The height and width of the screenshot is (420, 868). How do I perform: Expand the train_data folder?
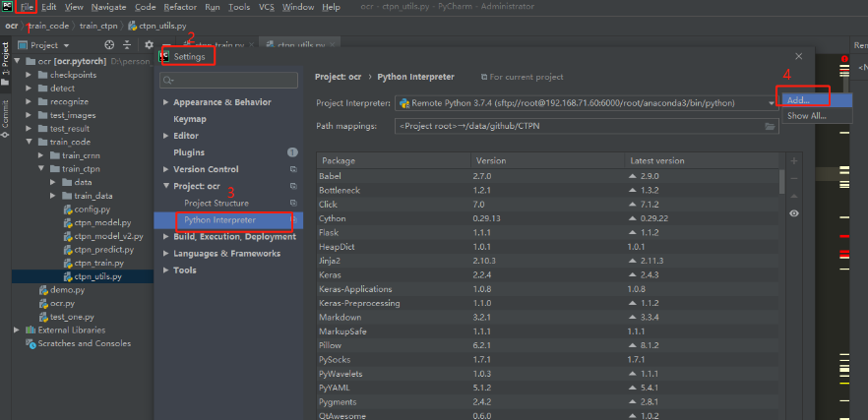pyautogui.click(x=53, y=196)
